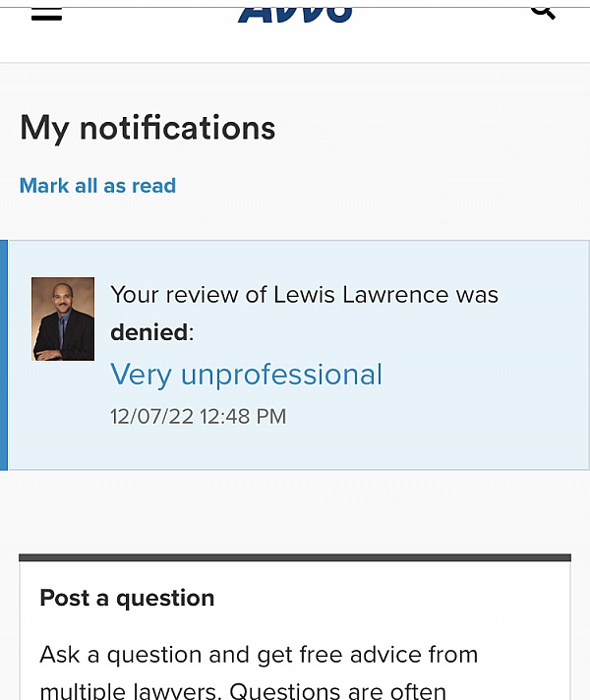Click the 12/07/22 12:48 PM timestamp

tap(198, 417)
